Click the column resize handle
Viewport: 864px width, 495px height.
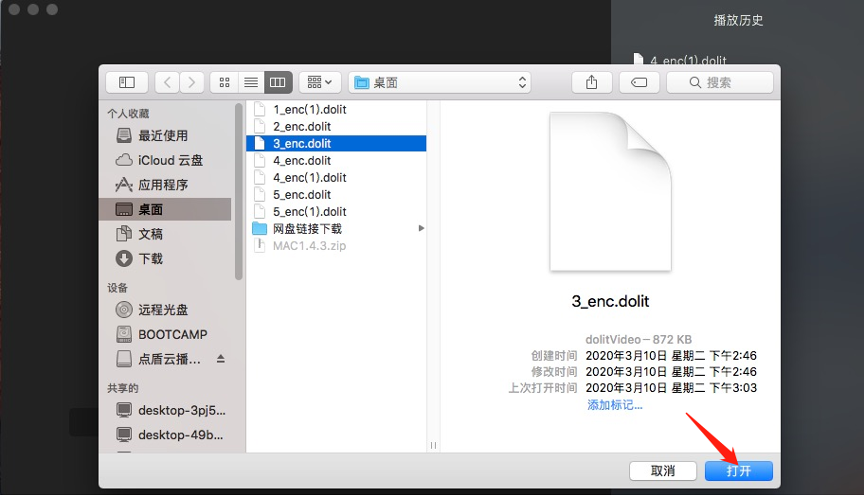click(433, 445)
